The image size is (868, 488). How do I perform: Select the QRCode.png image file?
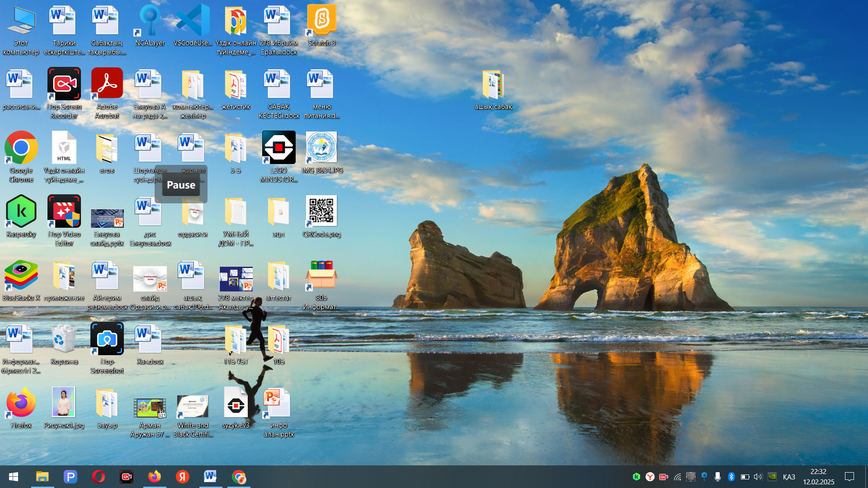coord(321,212)
